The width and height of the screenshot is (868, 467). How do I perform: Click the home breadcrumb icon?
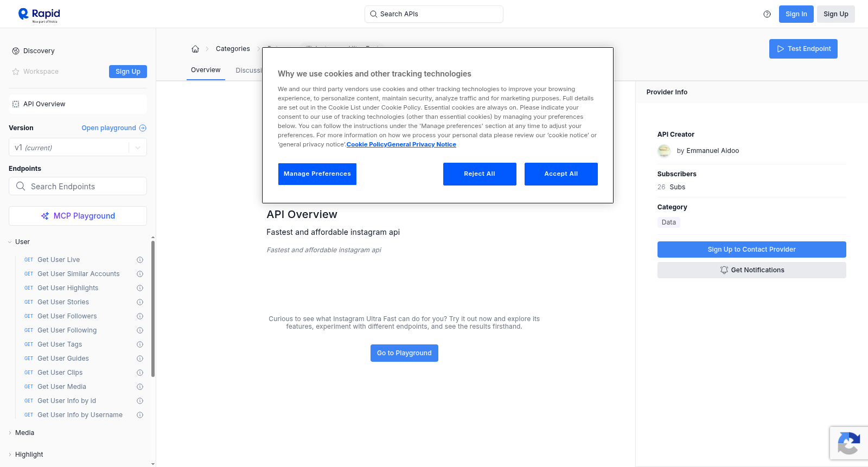point(195,49)
